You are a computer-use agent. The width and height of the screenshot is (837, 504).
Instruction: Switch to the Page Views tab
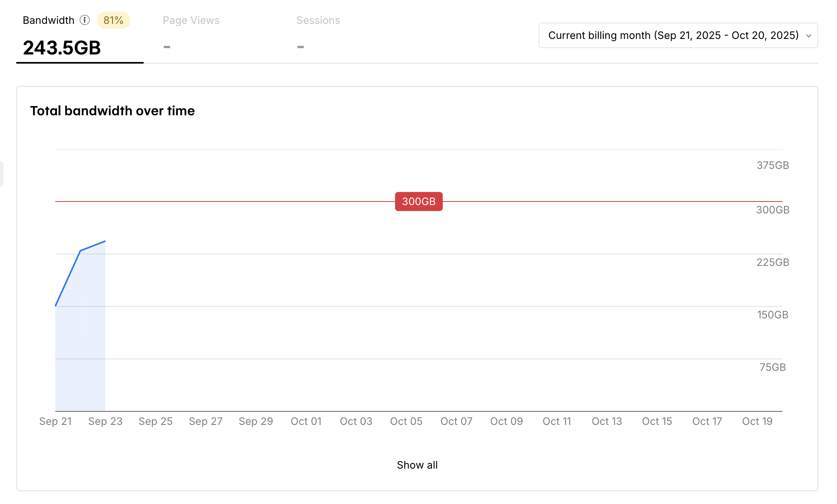pos(191,20)
